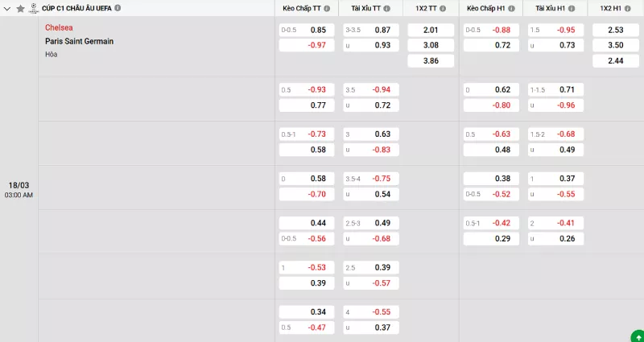The image size is (644, 342).
Task: Select Chelsea win odds 2.01 in 1X2 TT
Action: (430, 30)
